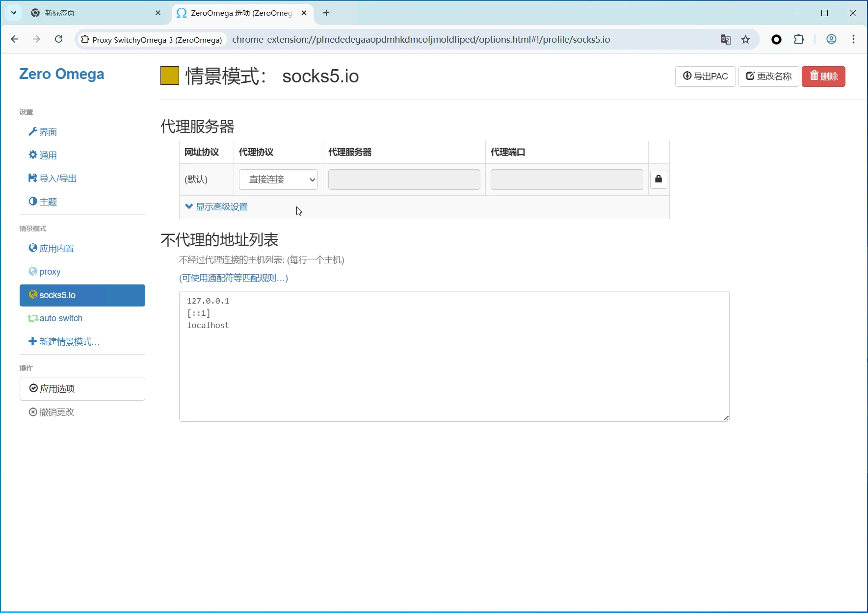Select the 应用内置 profile
This screenshot has width=868, height=613.
coord(52,249)
